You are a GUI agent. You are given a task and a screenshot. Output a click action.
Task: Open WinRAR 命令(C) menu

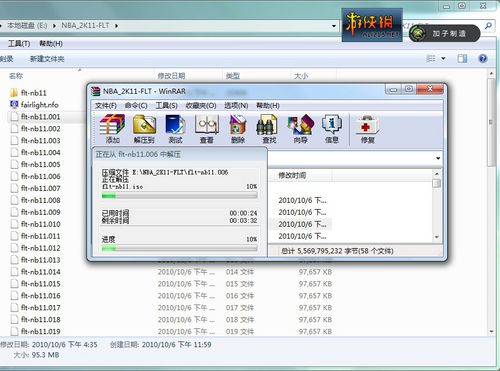tap(136, 106)
